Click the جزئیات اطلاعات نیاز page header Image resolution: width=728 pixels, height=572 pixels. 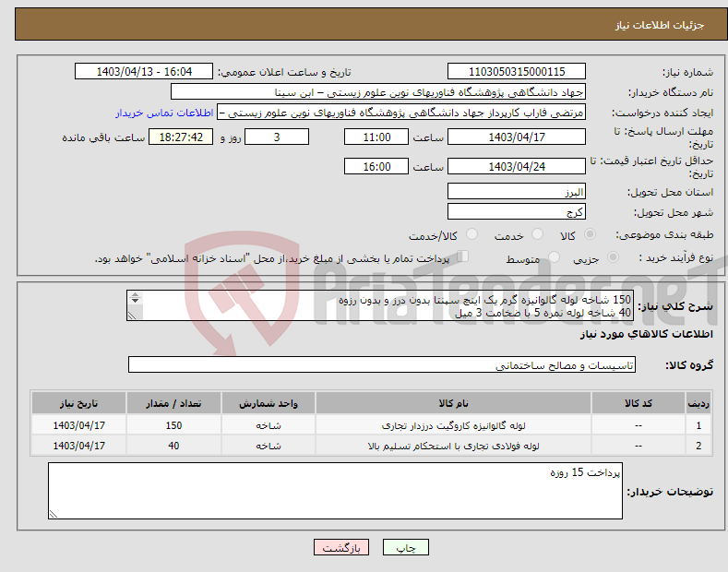click(660, 25)
